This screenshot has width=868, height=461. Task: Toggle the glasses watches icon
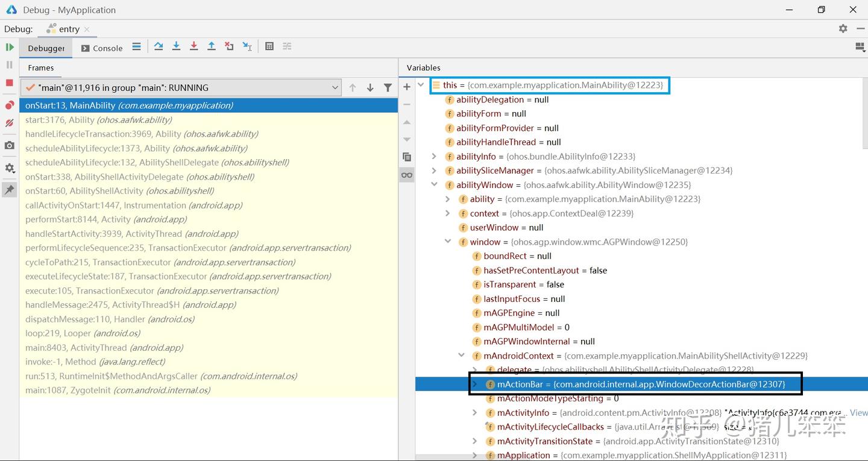click(407, 175)
